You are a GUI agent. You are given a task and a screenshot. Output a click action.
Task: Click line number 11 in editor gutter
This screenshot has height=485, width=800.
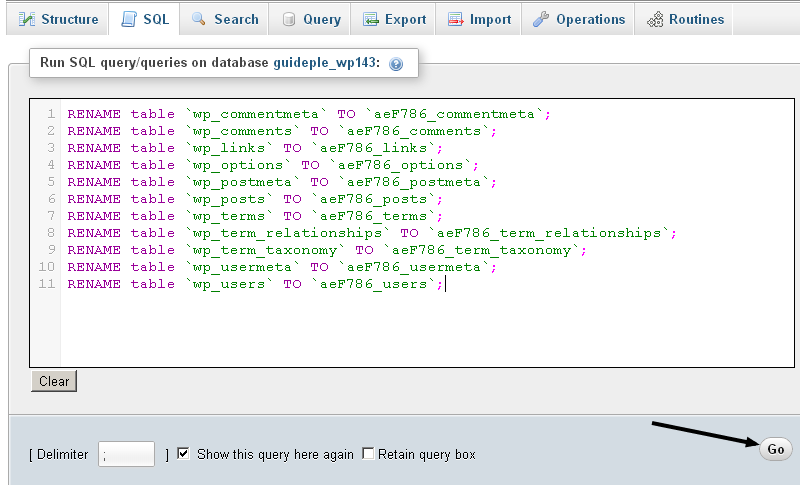click(x=47, y=283)
